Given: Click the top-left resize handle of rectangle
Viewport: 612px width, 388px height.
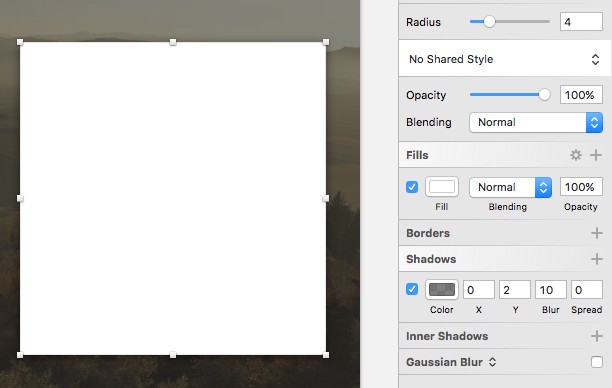Looking at the screenshot, I should [x=20, y=42].
